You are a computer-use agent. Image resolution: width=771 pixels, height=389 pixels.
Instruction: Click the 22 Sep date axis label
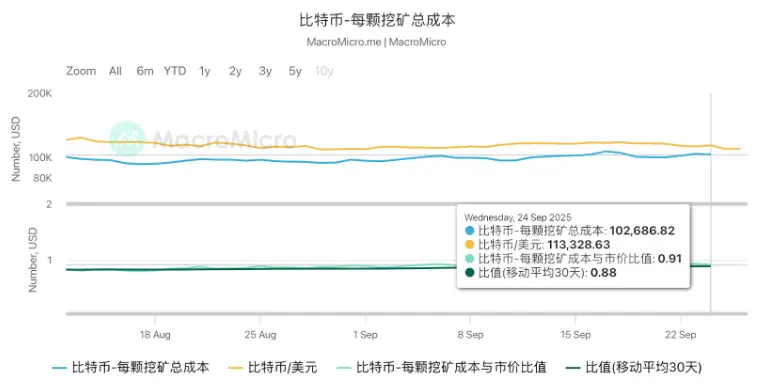click(x=681, y=335)
